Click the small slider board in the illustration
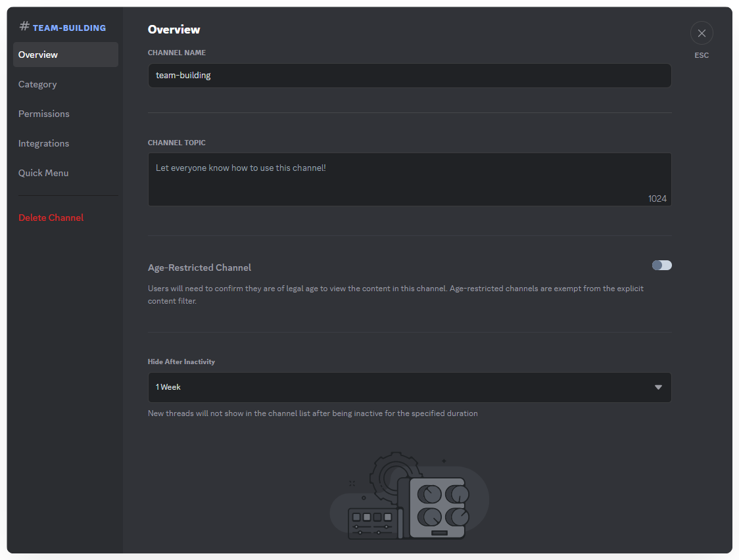 tap(371, 523)
